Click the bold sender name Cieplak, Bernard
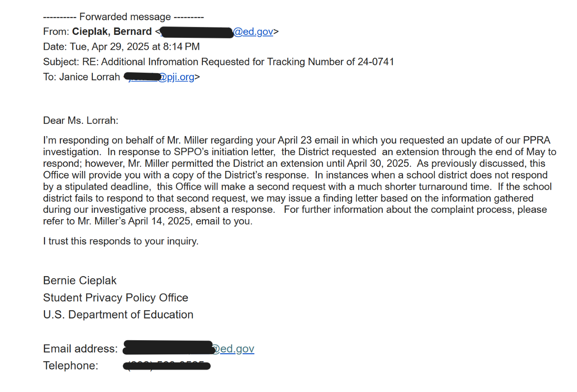The height and width of the screenshot is (392, 577). 112,32
